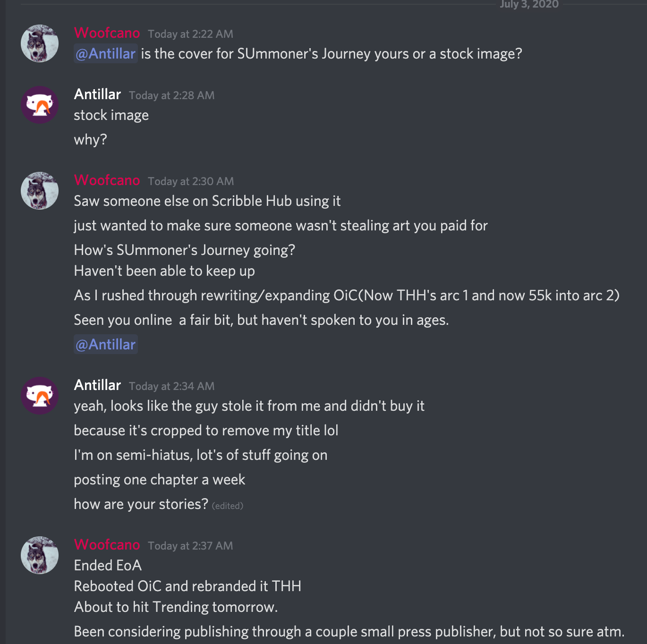Click Woofcano's husky avatar on the 2:22 AM message
647x644 pixels.
40,43
